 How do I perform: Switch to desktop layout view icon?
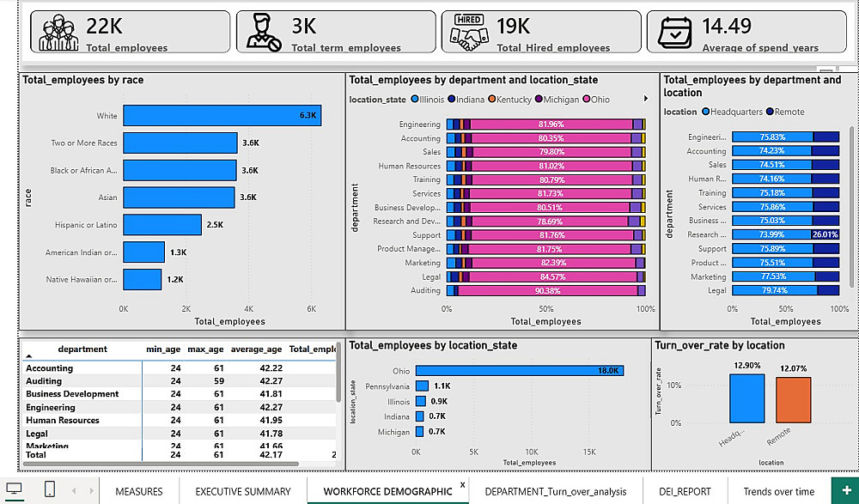[14, 489]
